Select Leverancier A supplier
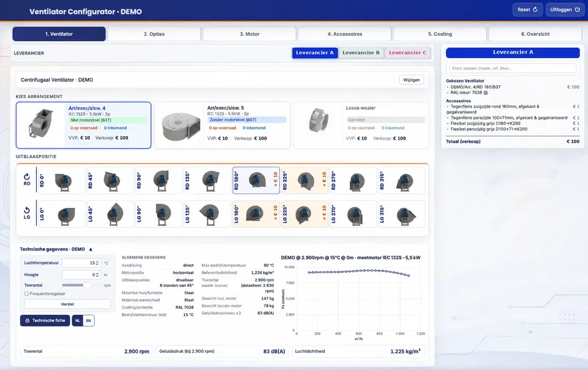Viewport: 588px width, 370px height. [x=315, y=53]
